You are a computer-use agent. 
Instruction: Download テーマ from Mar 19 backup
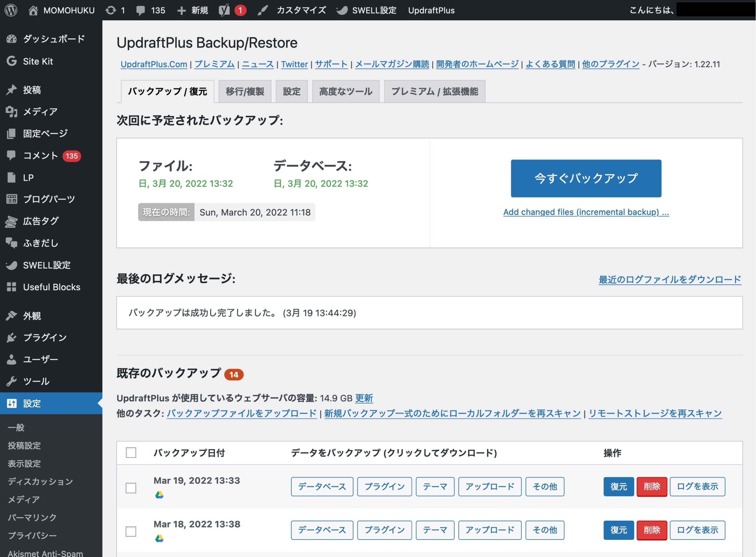pos(435,486)
